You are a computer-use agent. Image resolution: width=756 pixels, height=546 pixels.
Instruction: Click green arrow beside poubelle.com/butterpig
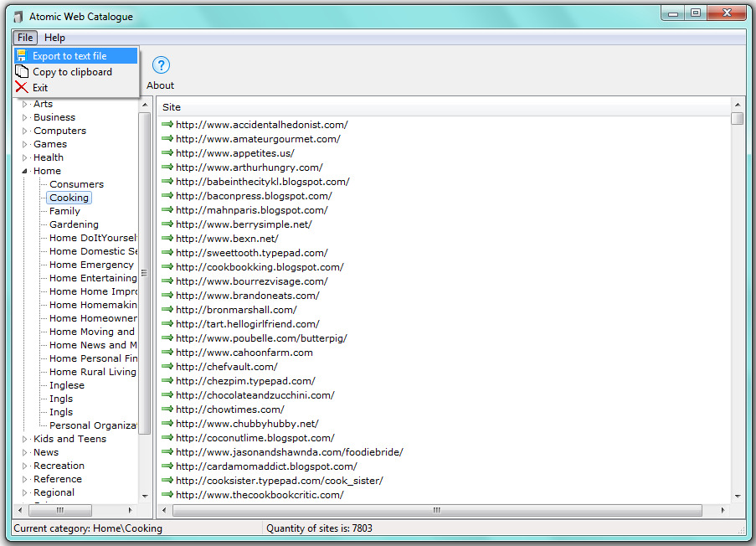pyautogui.click(x=167, y=338)
